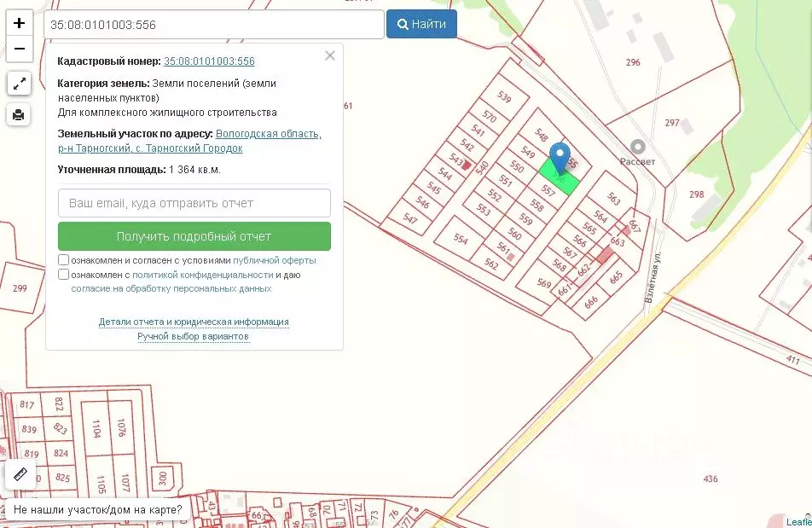Select parcel 553 on the map
The width and height of the screenshot is (812, 528).
tap(483, 209)
